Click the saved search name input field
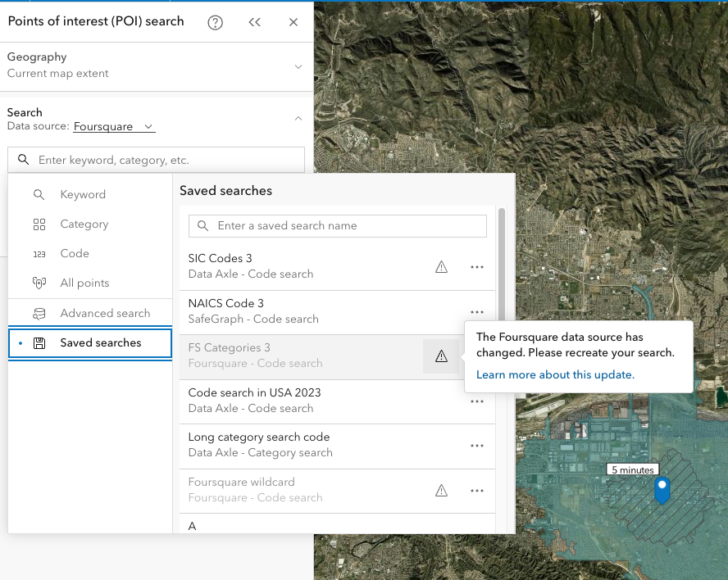This screenshot has height=580, width=728. (x=337, y=225)
